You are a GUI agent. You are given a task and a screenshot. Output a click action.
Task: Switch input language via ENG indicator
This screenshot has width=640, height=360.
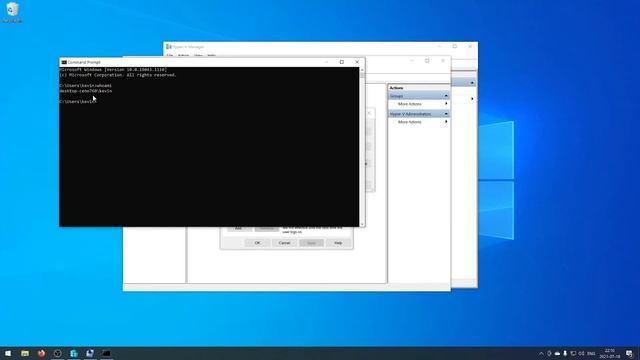591,353
